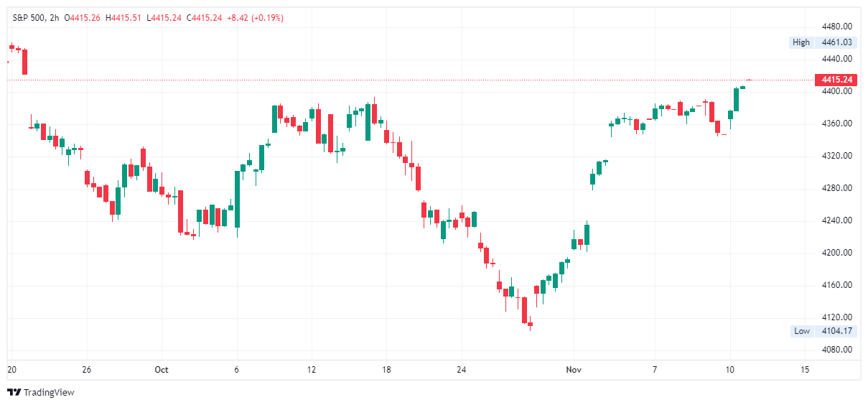The width and height of the screenshot is (868, 405).
Task: Select the 2h interval label
Action: click(55, 18)
